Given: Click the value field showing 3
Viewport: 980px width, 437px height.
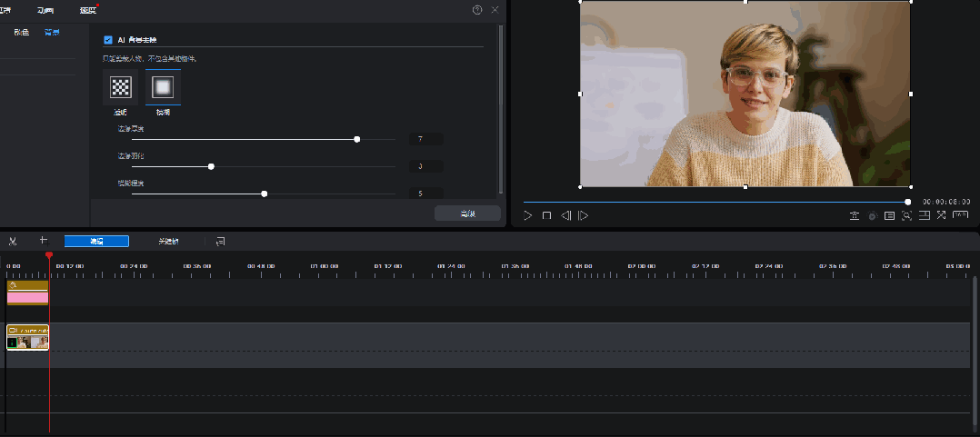Looking at the screenshot, I should pyautogui.click(x=426, y=166).
